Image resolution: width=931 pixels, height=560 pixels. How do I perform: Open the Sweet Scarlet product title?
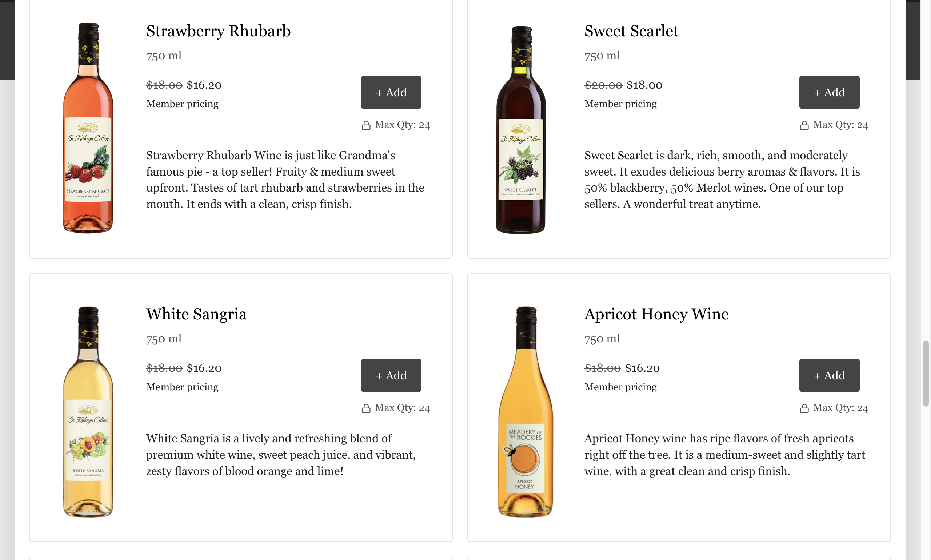(x=631, y=31)
